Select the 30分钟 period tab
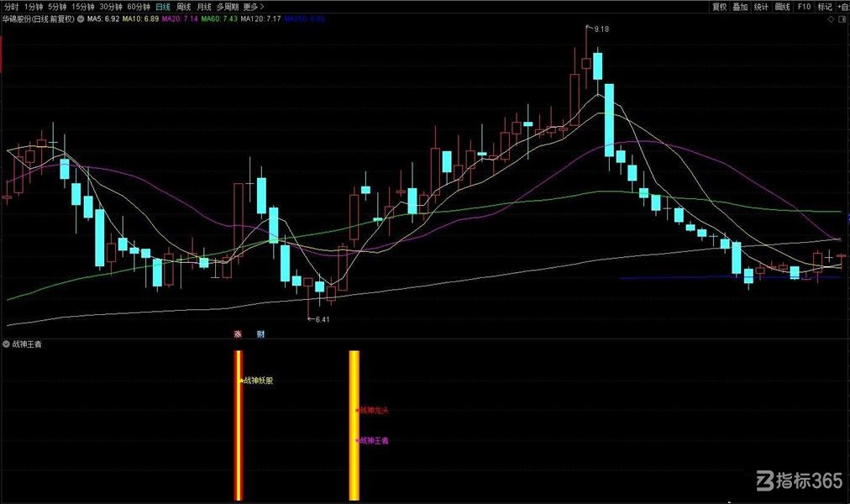Screen dimensions: 850x504 tap(111, 7)
